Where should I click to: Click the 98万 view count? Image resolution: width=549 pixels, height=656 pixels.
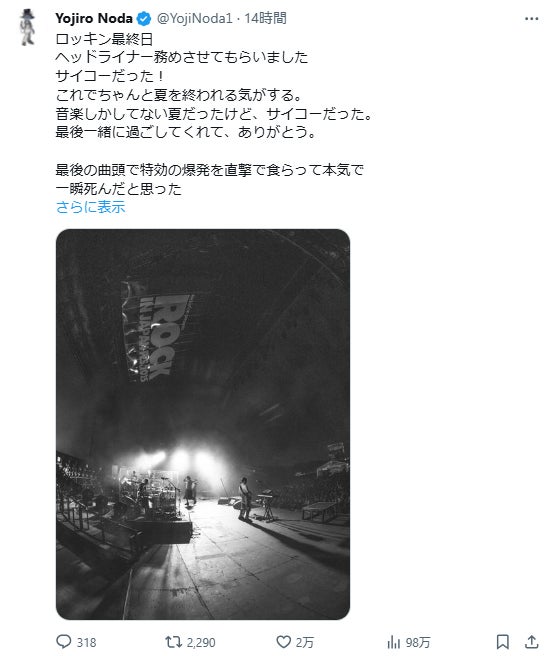(x=418, y=642)
